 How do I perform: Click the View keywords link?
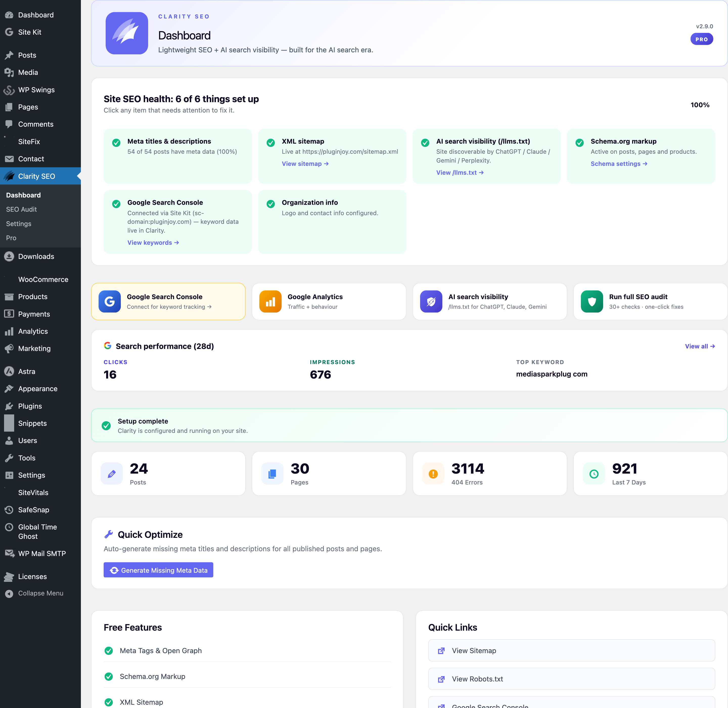tap(153, 242)
